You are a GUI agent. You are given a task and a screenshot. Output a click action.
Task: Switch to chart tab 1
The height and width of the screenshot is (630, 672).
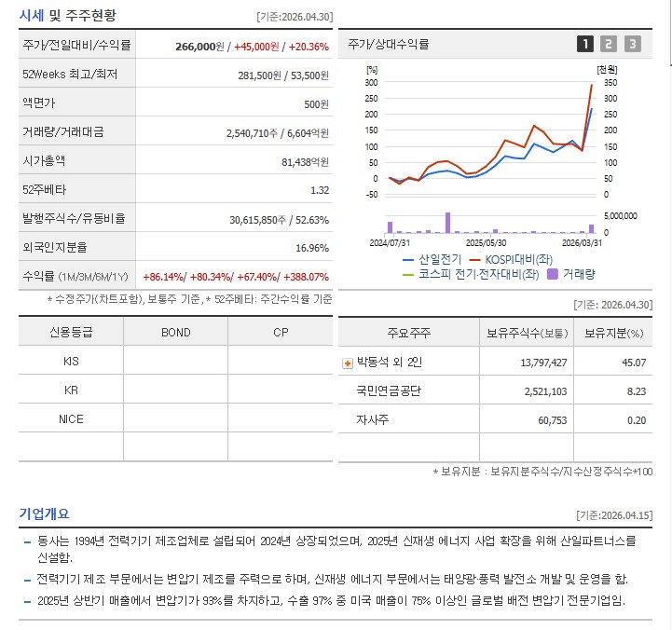[585, 44]
